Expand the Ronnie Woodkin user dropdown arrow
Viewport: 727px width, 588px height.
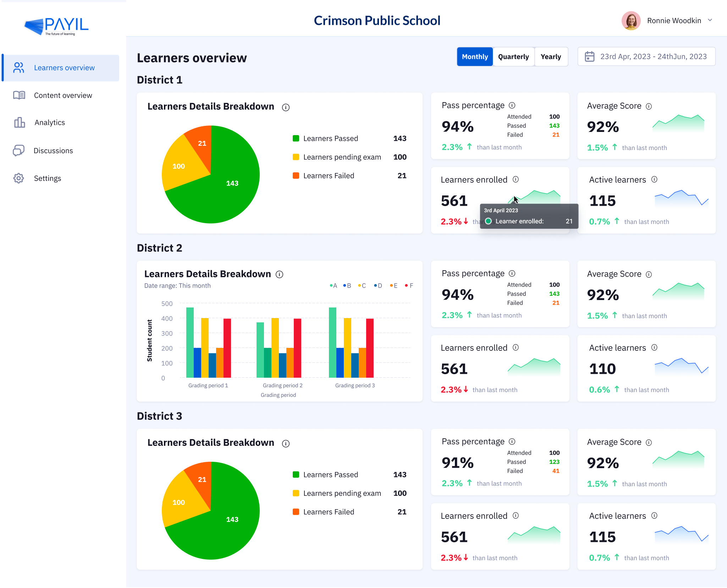710,20
